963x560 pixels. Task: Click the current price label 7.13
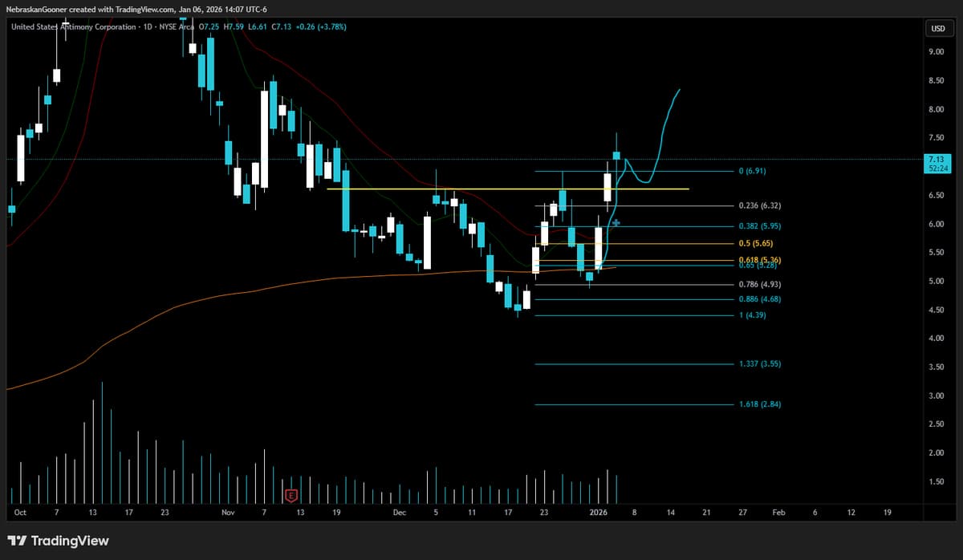934,160
